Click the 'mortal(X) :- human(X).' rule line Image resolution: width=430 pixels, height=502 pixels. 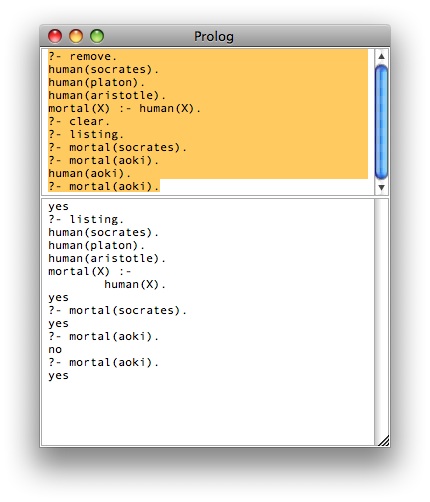click(x=124, y=108)
